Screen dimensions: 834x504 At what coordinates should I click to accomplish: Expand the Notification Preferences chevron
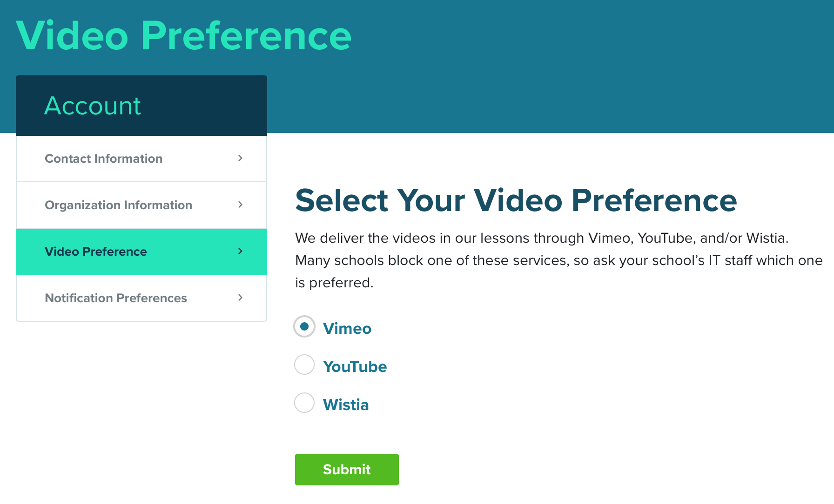tap(241, 298)
